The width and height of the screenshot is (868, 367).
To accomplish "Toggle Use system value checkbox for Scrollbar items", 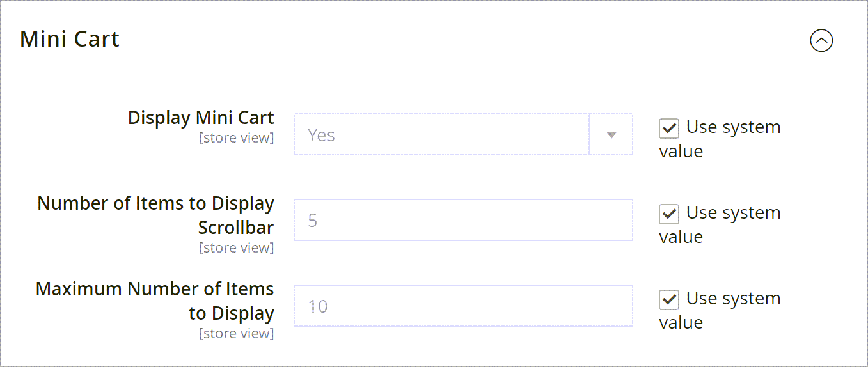I will click(669, 214).
